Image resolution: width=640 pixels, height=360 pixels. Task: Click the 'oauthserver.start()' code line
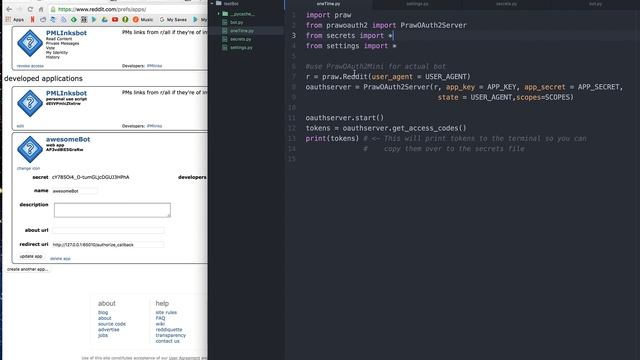[x=345, y=118]
